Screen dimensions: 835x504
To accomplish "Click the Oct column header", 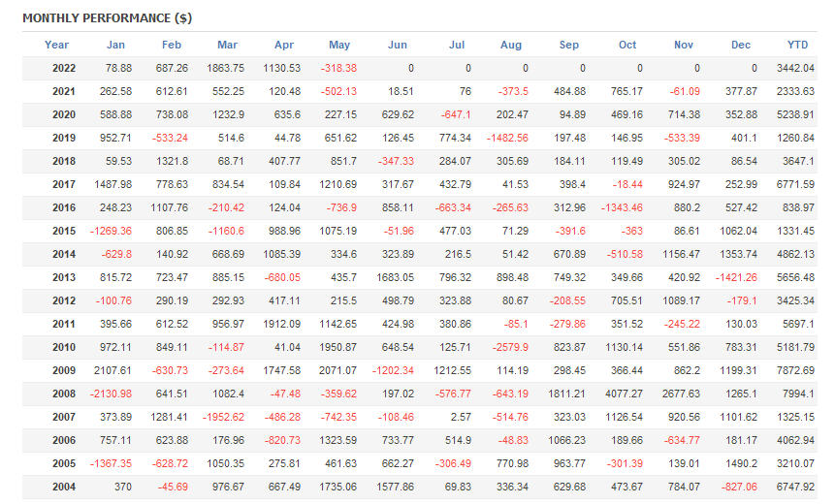I will point(627,45).
